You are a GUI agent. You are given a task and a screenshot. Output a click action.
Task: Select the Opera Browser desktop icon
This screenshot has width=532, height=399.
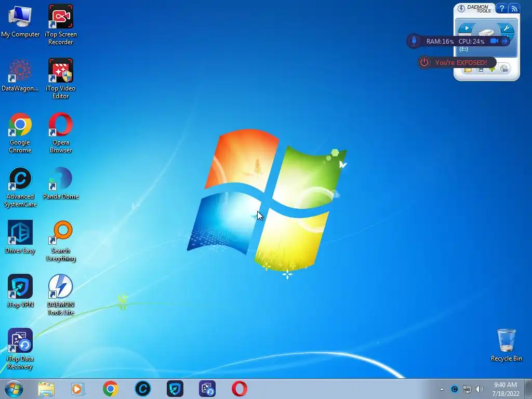tap(60, 133)
